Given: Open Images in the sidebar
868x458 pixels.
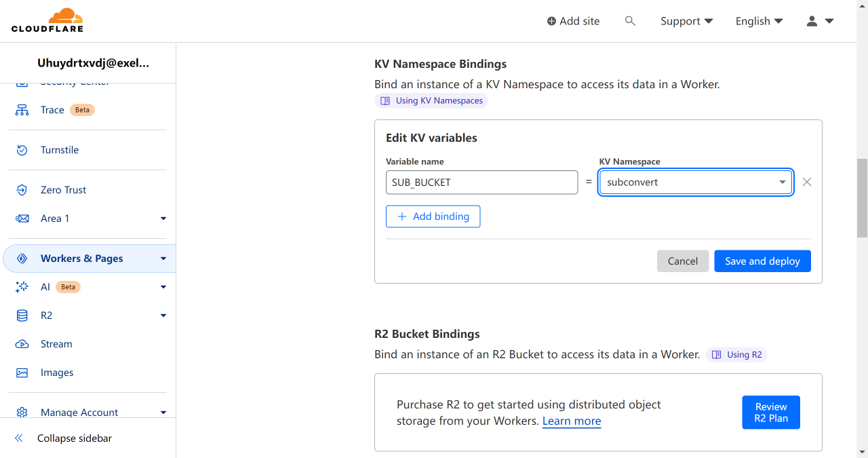Looking at the screenshot, I should 57,373.
